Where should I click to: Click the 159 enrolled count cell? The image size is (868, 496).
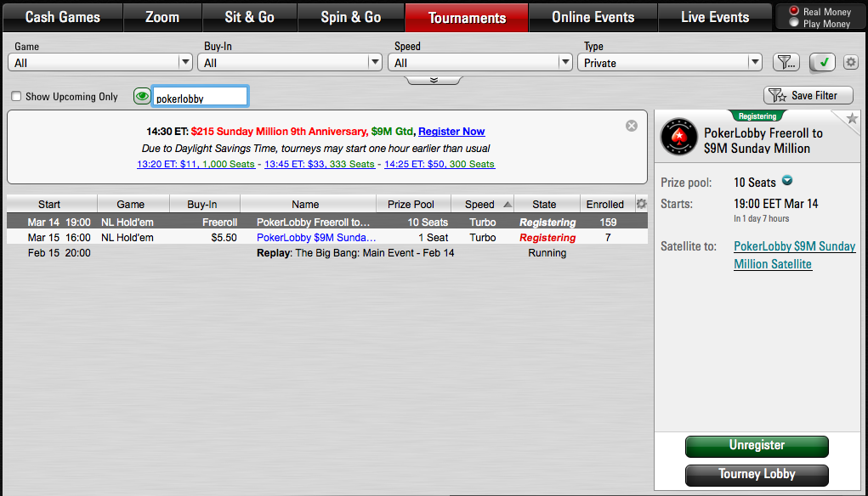coord(608,223)
